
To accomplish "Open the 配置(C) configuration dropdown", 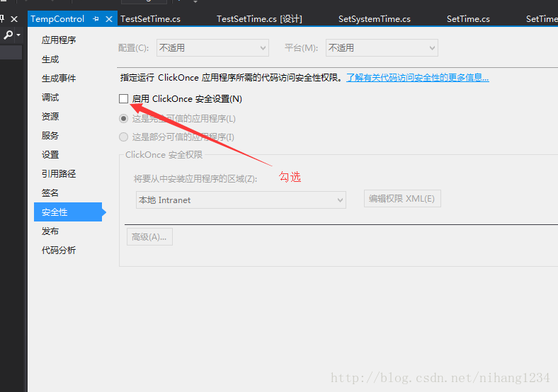I will pos(212,48).
